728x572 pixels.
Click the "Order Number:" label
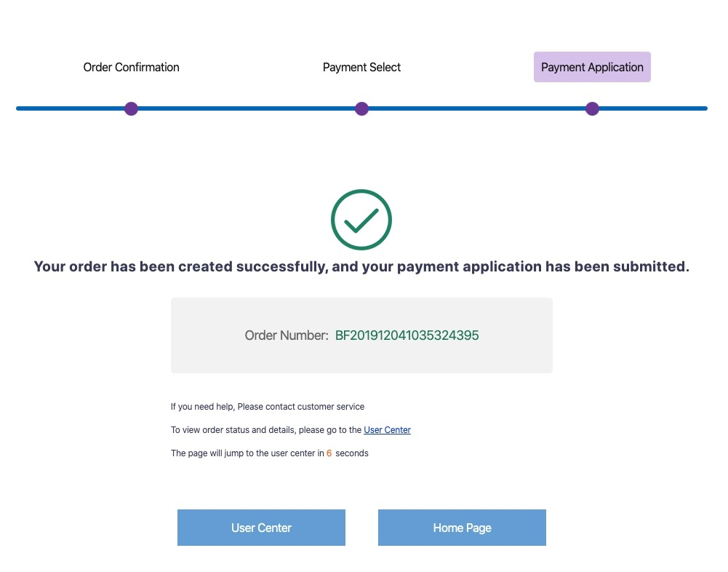(x=287, y=335)
